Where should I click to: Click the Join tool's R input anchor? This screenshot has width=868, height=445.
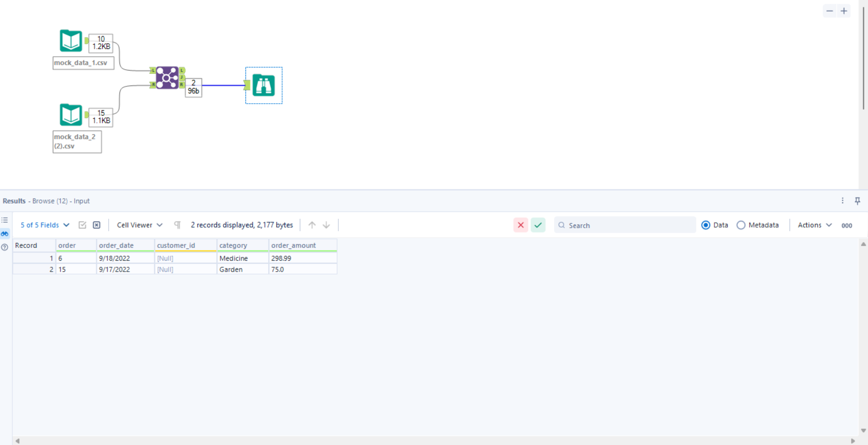[x=153, y=85]
